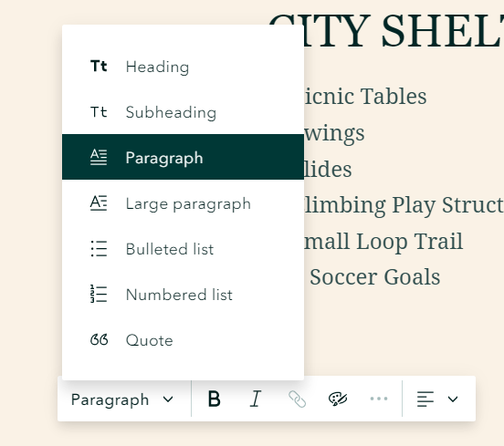
Task: Select the Heading style option
Action: point(183,67)
